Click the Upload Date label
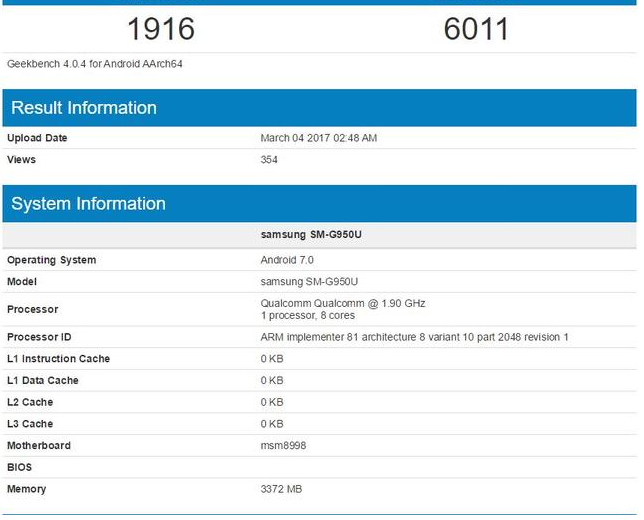644x520 pixels. coord(37,138)
